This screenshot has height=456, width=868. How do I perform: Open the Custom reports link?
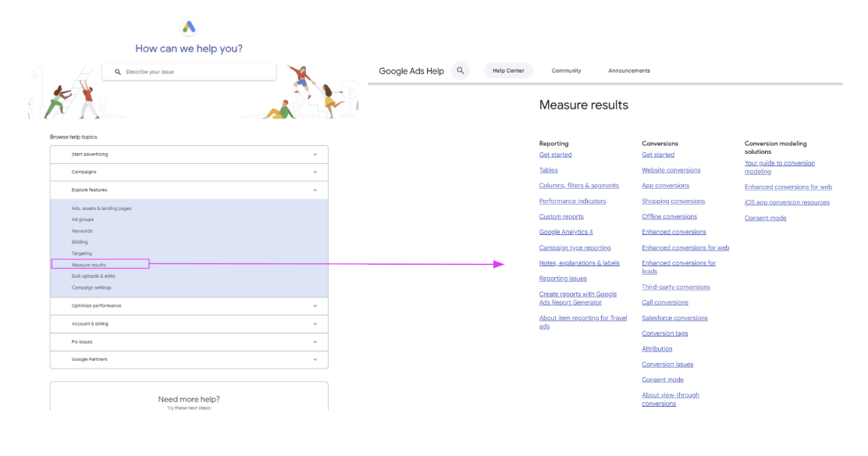pos(561,216)
